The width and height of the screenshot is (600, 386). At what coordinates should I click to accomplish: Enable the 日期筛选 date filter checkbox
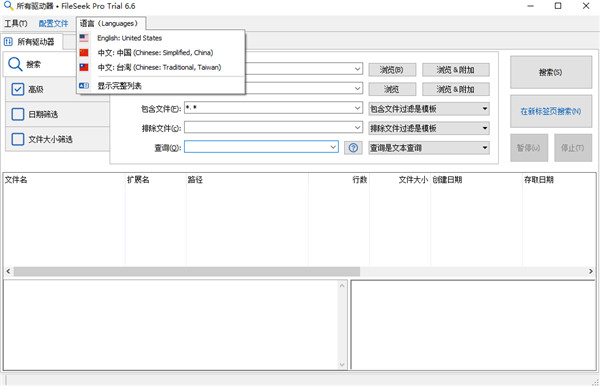[18, 114]
